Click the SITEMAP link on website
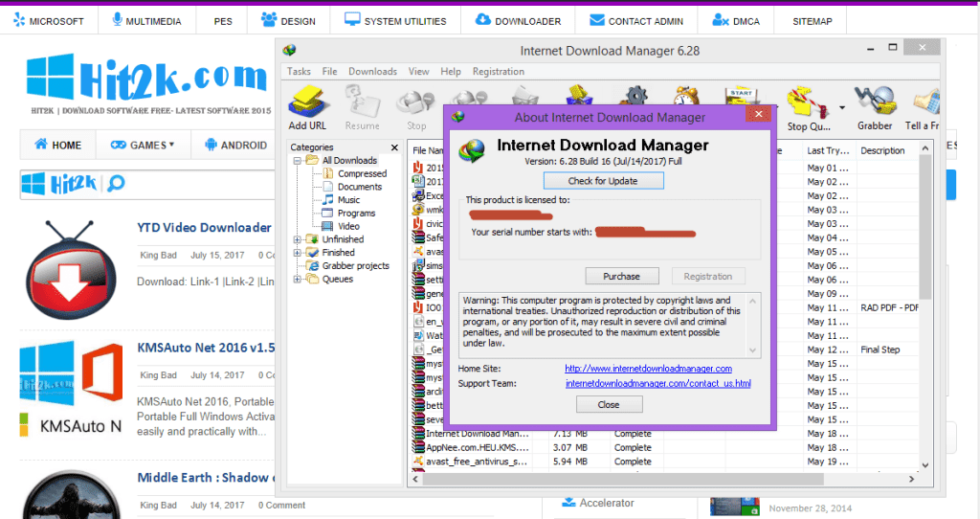 pyautogui.click(x=812, y=21)
